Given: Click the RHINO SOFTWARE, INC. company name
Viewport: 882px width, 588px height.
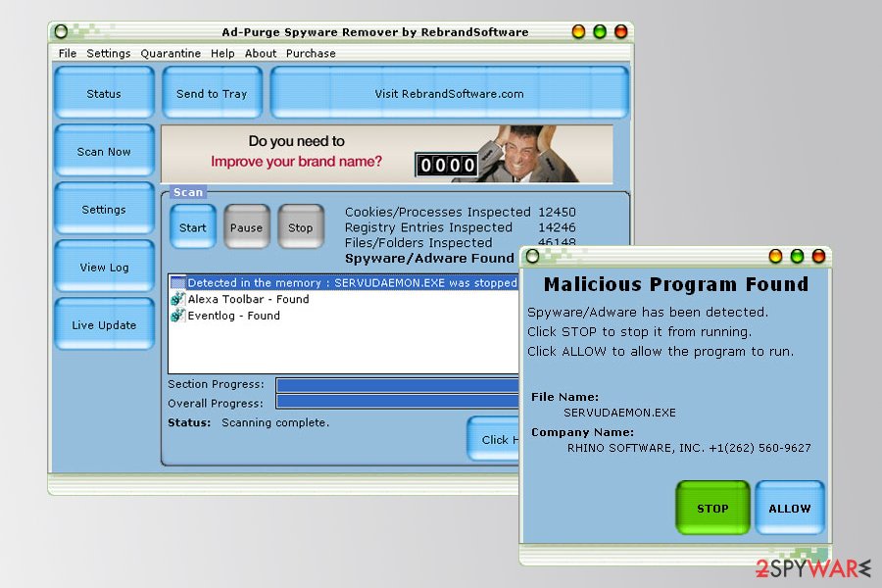Looking at the screenshot, I should coord(689,448).
